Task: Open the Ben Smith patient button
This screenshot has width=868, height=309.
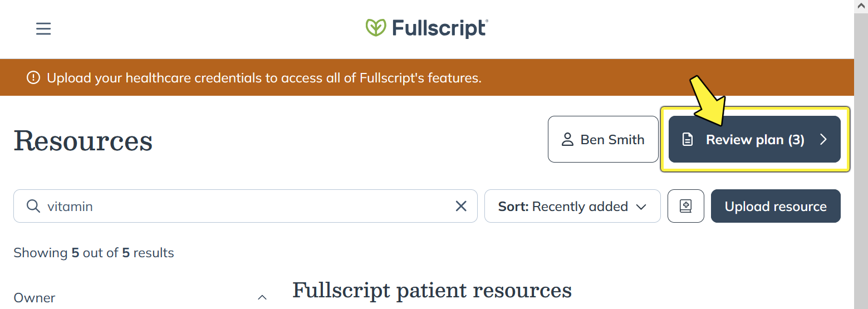Action: coord(603,139)
